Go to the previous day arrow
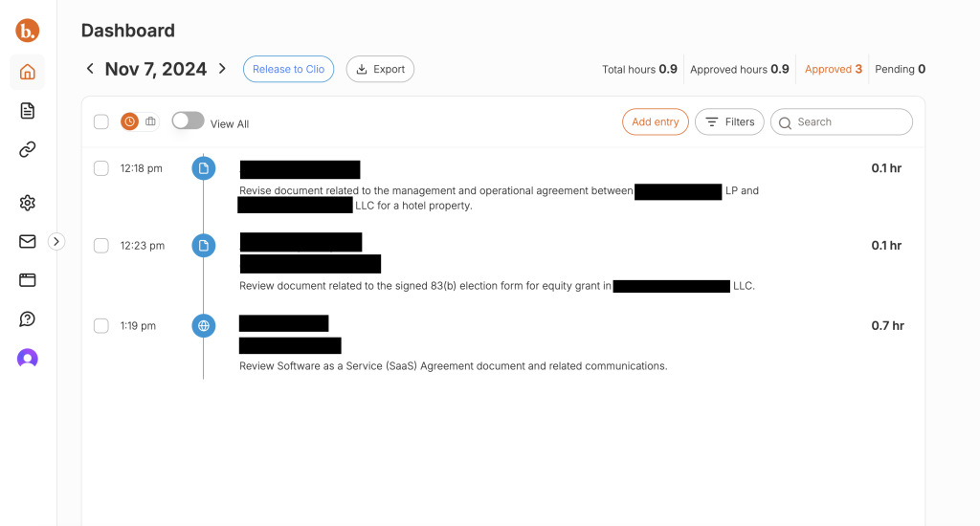Image resolution: width=980 pixels, height=526 pixels. coord(90,69)
